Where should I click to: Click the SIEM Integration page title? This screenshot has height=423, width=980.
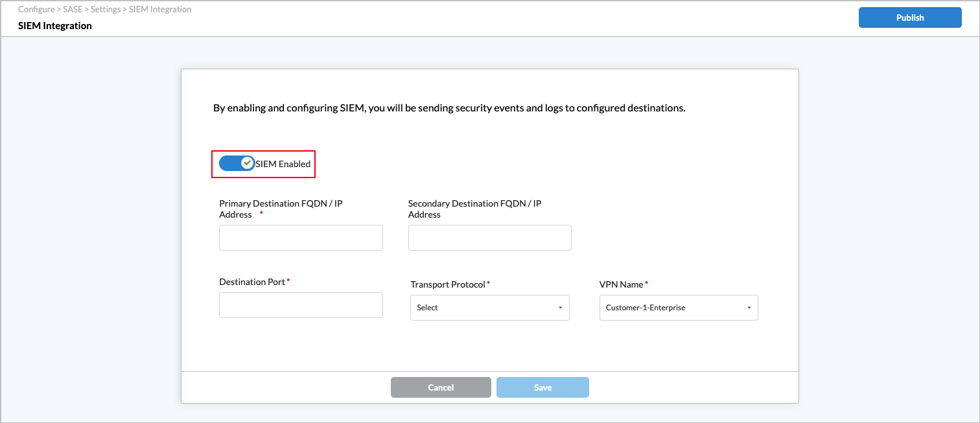point(55,26)
